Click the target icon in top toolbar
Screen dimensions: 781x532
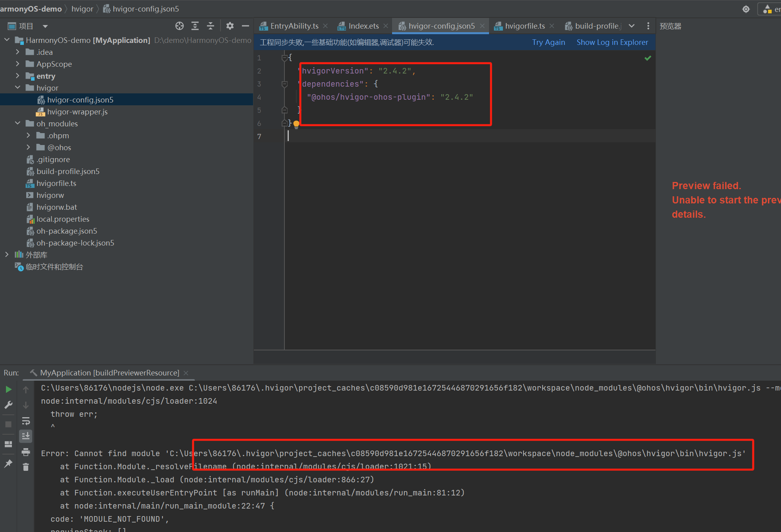click(746, 9)
